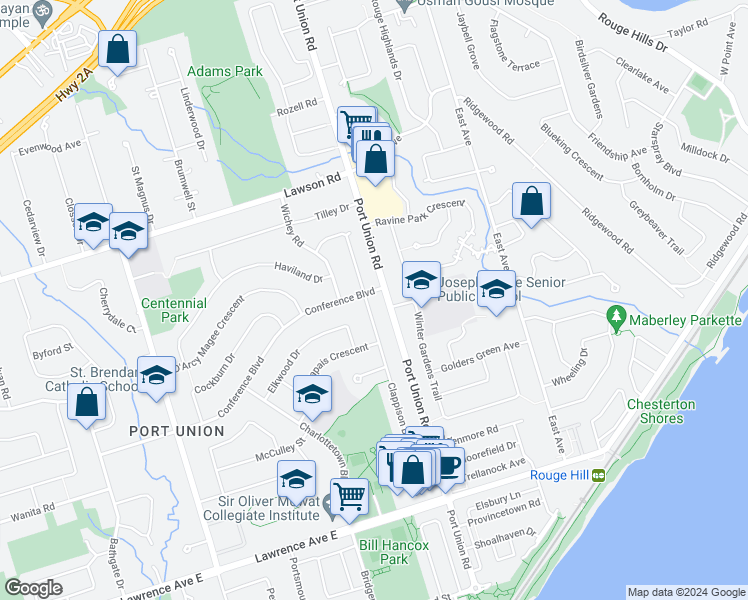The width and height of the screenshot is (748, 600).
Task: Select the Rouge Hill train station icon
Action: 599,476
